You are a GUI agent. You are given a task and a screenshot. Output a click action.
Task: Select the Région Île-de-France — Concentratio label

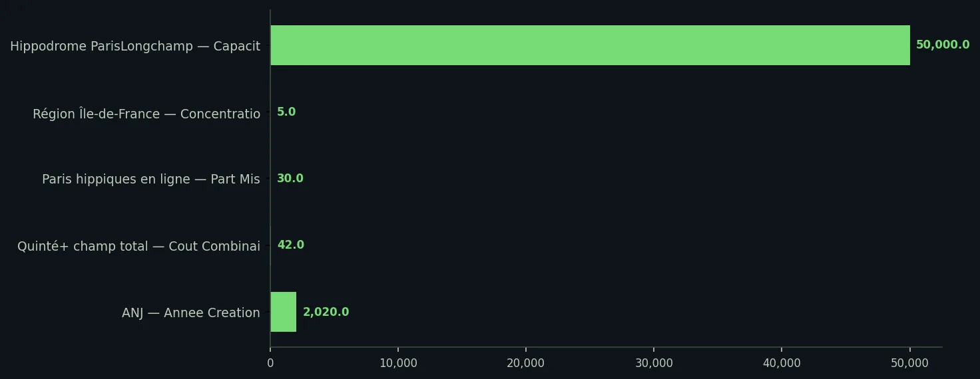[146, 114]
